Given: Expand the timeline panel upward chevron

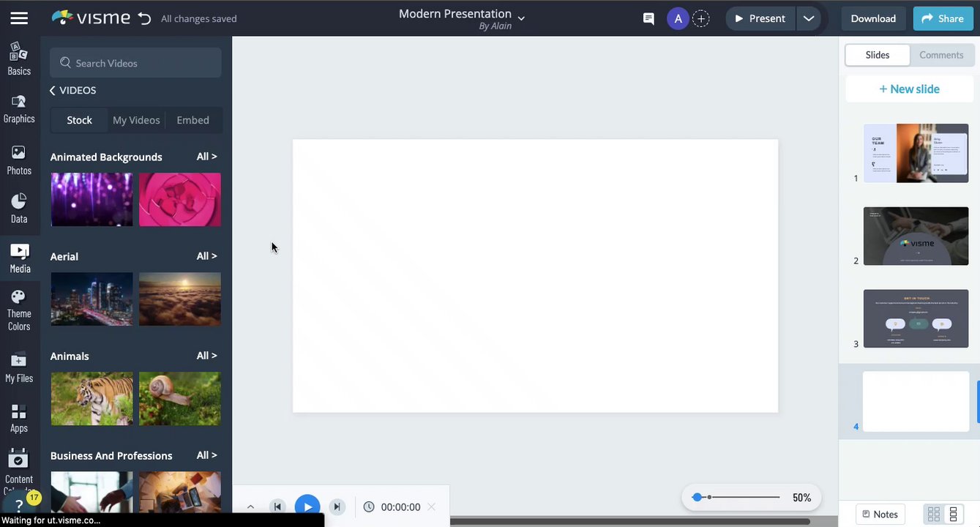Looking at the screenshot, I should click(250, 507).
